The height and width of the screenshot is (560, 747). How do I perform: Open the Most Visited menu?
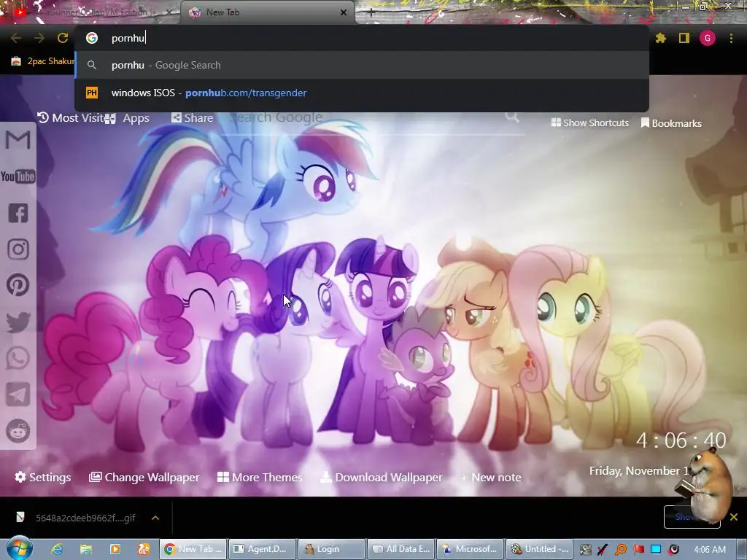pyautogui.click(x=70, y=117)
